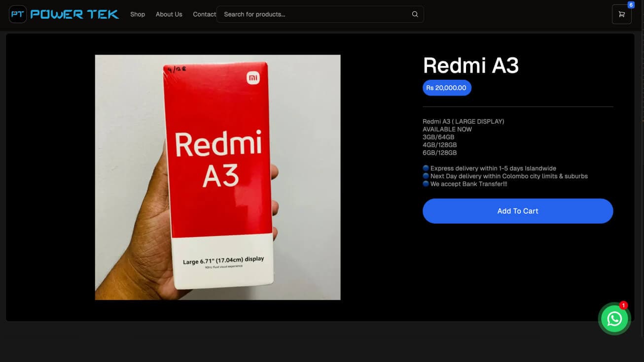The width and height of the screenshot is (644, 362).
Task: Click the POWER TEK wordmark
Action: [x=74, y=14]
